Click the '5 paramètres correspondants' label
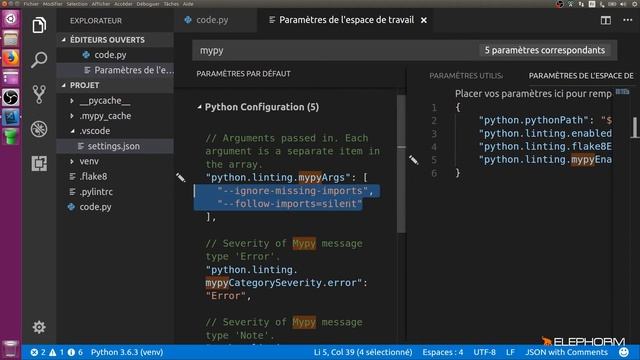Screen dimensions: 640x360 click(544, 50)
